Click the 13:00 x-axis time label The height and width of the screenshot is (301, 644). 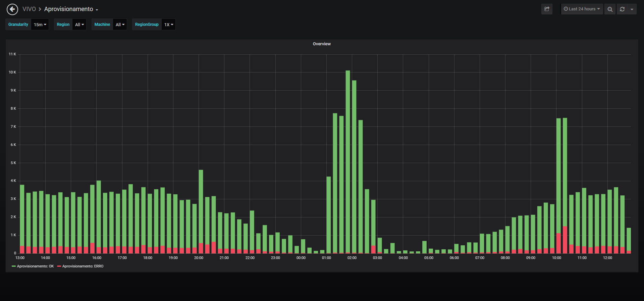coord(20,258)
